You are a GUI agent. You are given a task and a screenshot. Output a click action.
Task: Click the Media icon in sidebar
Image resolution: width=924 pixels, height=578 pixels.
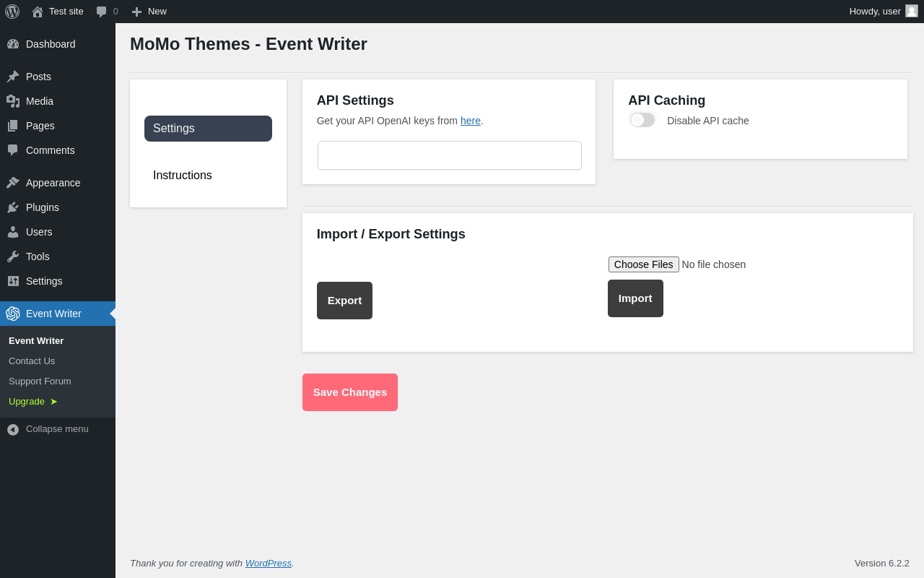(13, 101)
